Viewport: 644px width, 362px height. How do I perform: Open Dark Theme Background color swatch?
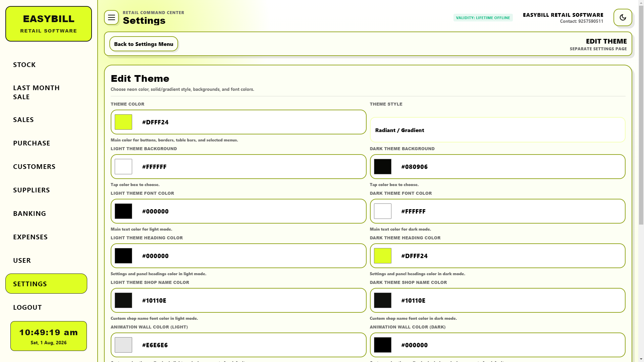pyautogui.click(x=383, y=167)
